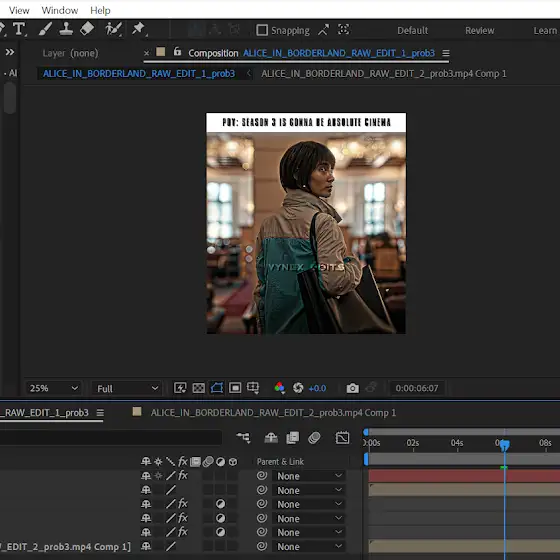
Task: Select the Clone Stamp tool
Action: pos(66,29)
